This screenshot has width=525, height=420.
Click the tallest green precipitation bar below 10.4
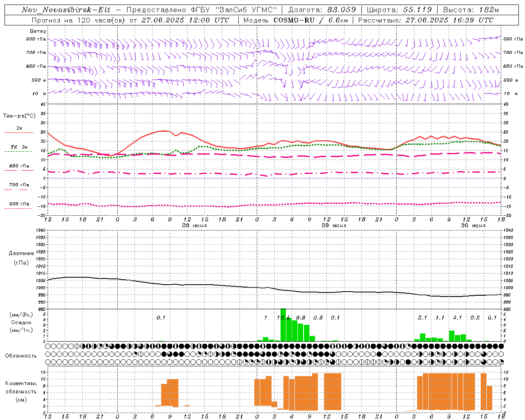[x=283, y=325]
